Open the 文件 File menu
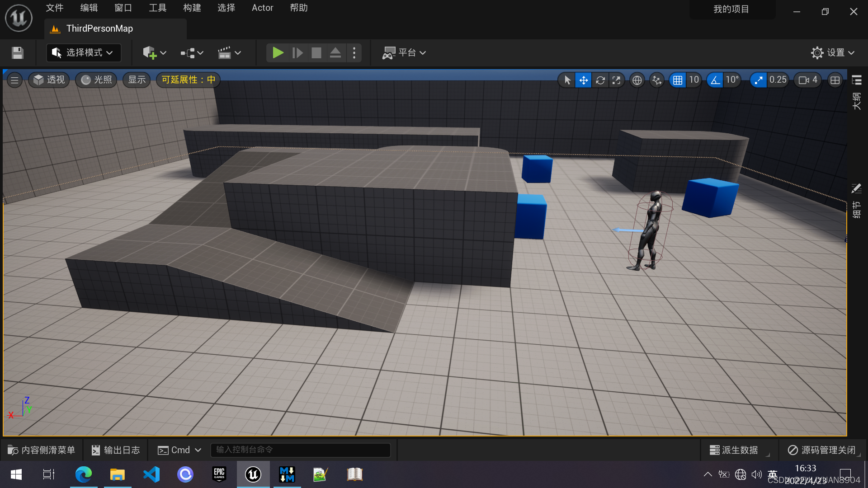 click(x=55, y=8)
